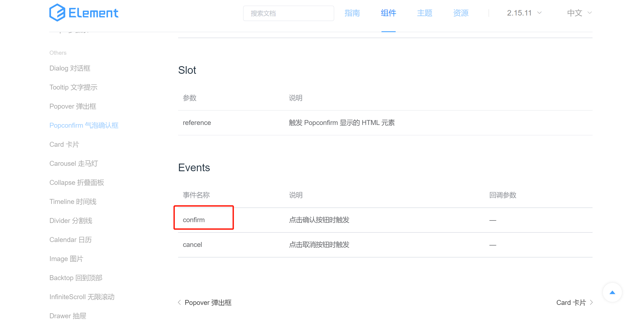Open Timeline 时间线 in sidebar

73,202
